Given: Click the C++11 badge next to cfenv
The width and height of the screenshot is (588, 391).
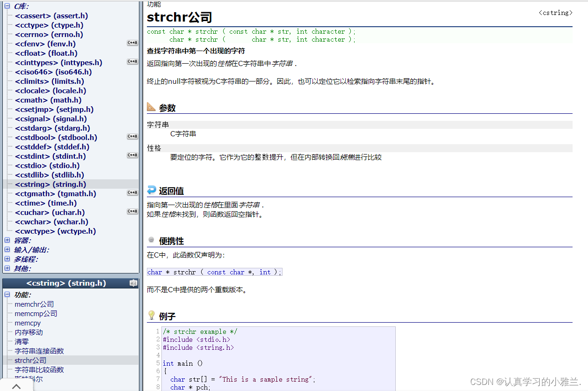Looking at the screenshot, I should click(132, 43).
